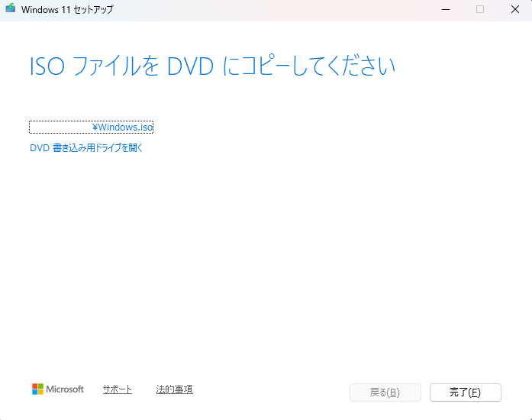532x420 pixels.
Task: Open the DVD 書き込み用ドライブを開く link
Action: coord(86,148)
